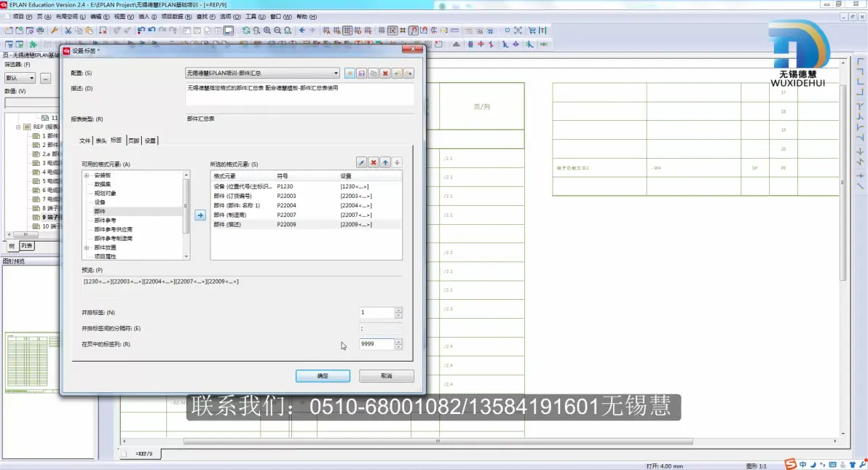This screenshot has width=868, height=470.
Task: Switch to the 表头 tab
Action: click(x=100, y=141)
